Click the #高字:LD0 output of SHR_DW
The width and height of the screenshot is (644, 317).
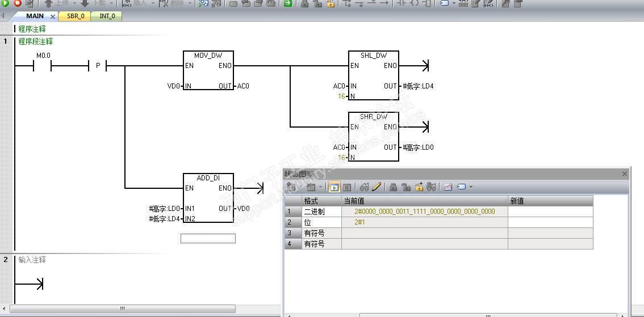[418, 147]
